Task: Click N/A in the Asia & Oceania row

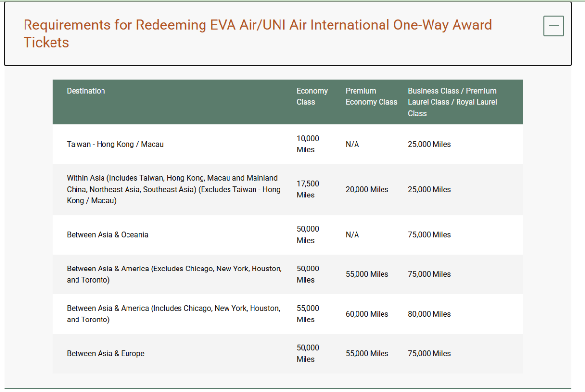Action: coord(352,235)
